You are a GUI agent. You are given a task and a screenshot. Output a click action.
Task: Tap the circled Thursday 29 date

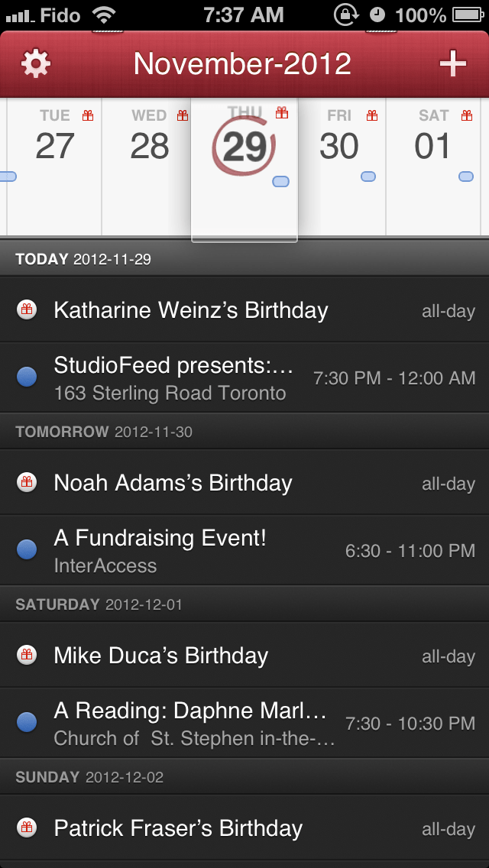244,147
